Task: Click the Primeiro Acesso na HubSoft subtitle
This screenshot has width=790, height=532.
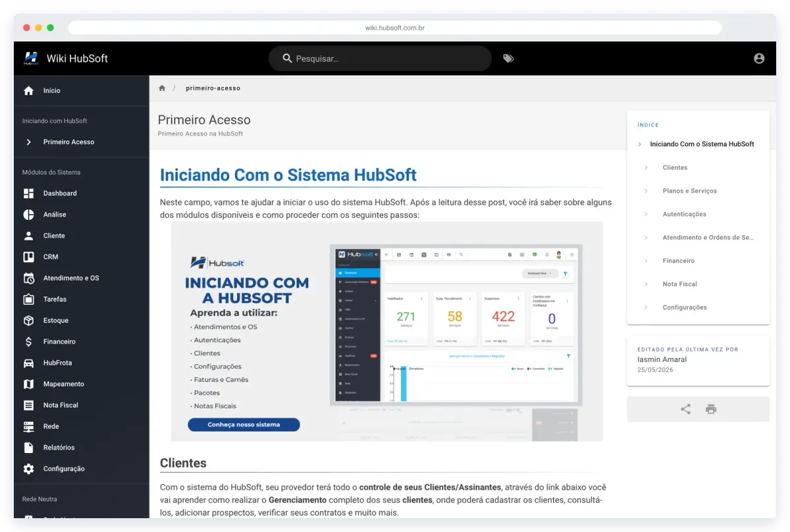Action: [200, 134]
